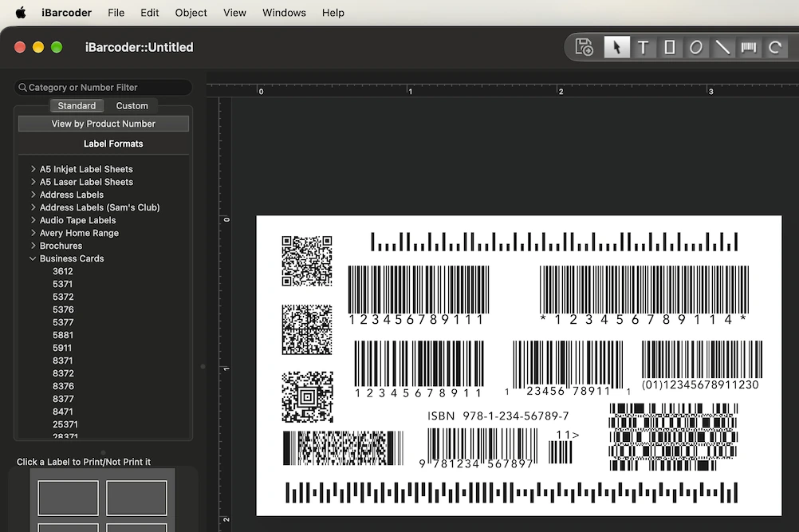Collapse the Business Cards category
The image size is (799, 532).
[33, 258]
